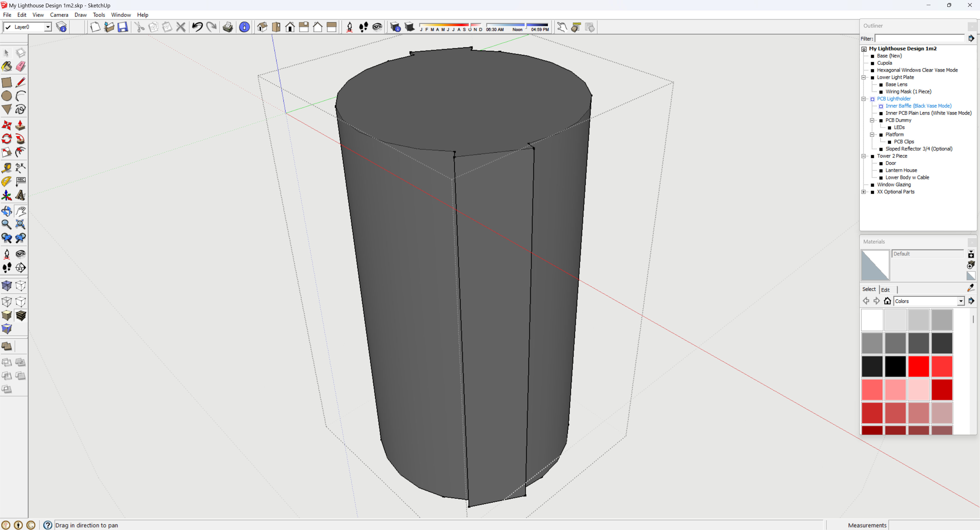
Task: Select the Eraser tool
Action: [20, 66]
